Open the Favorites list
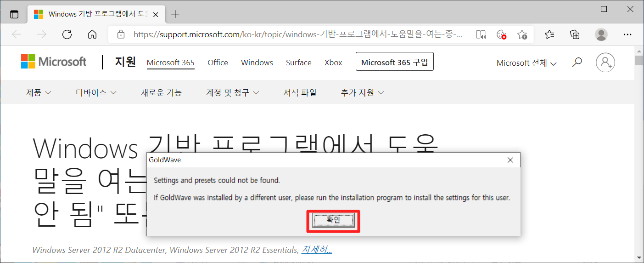This screenshot has height=263, width=644. pyautogui.click(x=549, y=34)
